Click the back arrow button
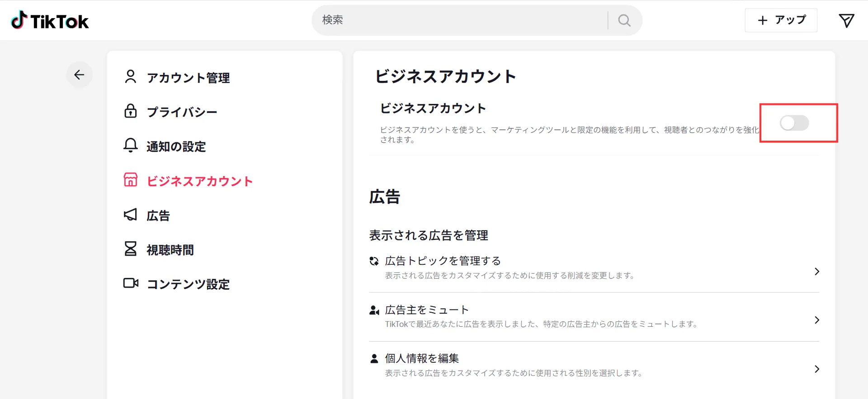Image resolution: width=868 pixels, height=399 pixels. coord(80,75)
